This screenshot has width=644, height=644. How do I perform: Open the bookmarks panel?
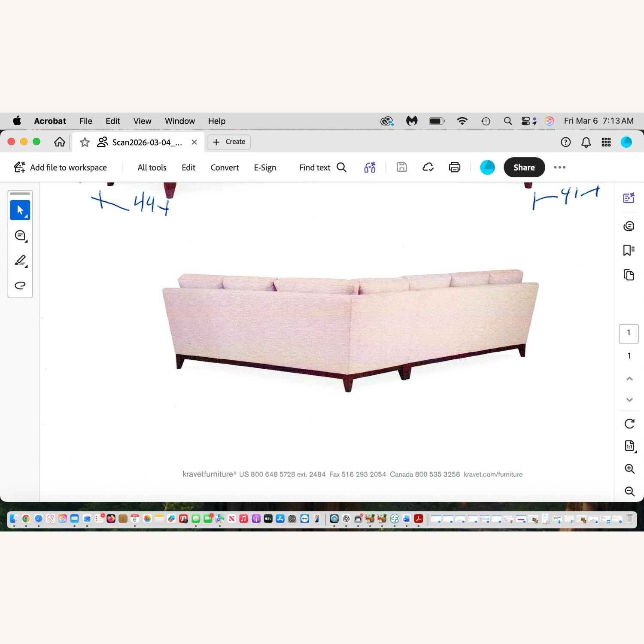[629, 250]
